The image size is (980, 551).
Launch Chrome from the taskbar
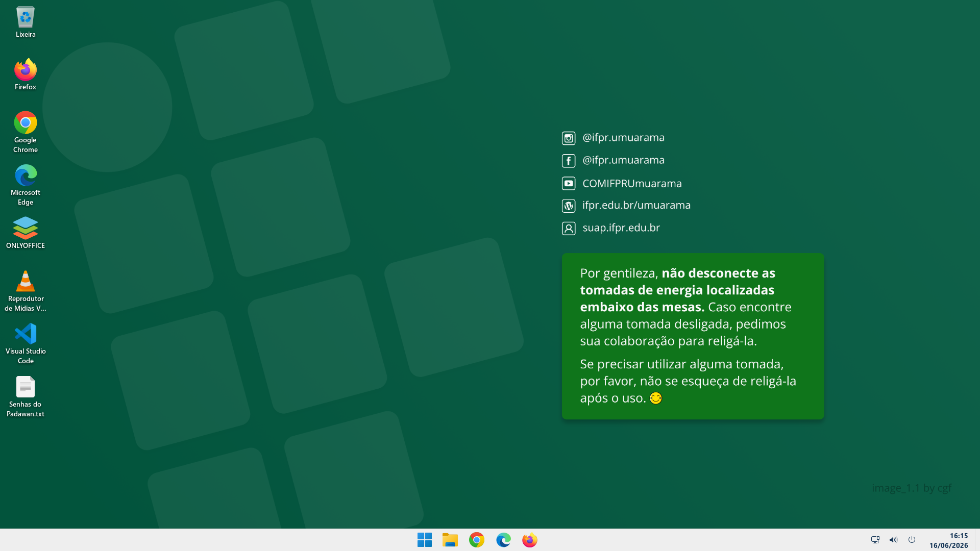(x=477, y=540)
